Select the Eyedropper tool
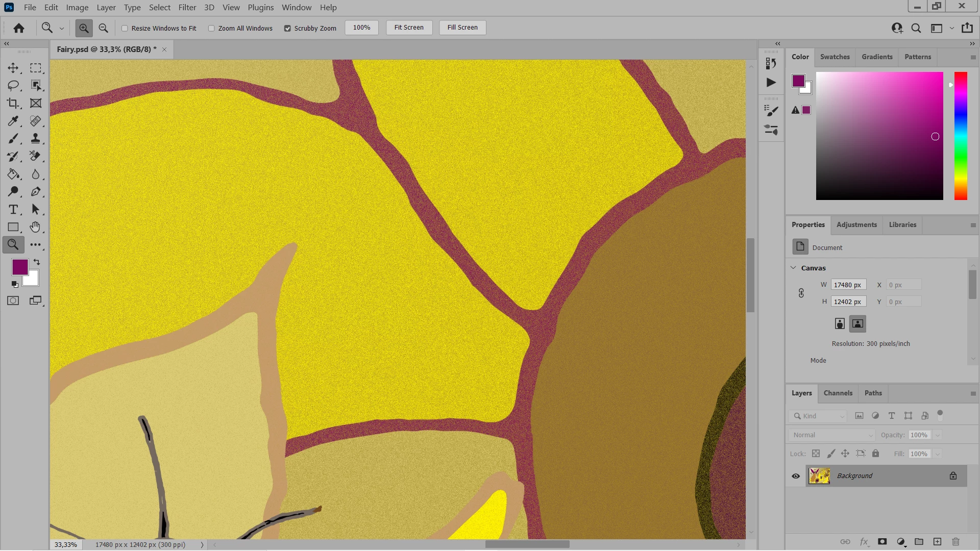Viewport: 980px width, 551px height. [x=13, y=121]
